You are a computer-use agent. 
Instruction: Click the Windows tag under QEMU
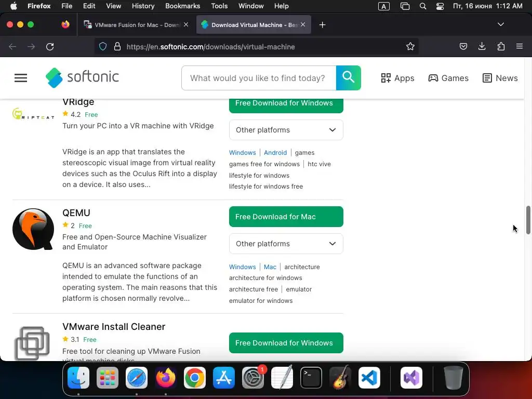[242, 267]
